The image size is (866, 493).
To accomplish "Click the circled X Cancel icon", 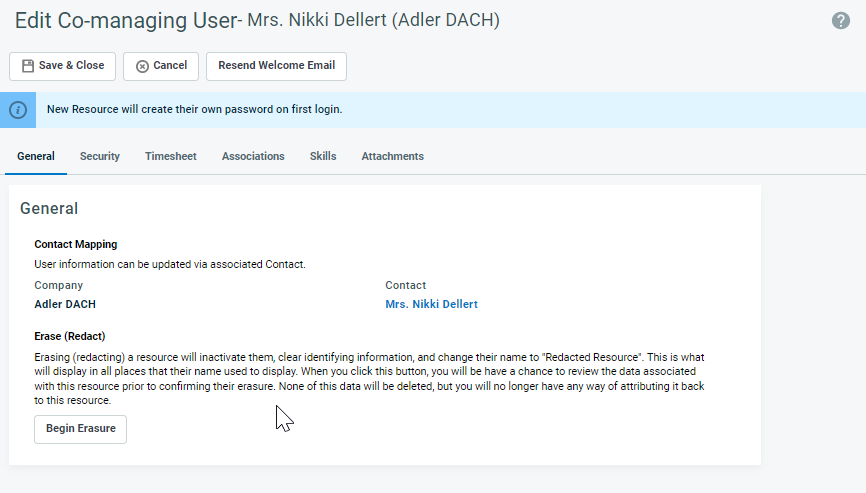I will (142, 66).
